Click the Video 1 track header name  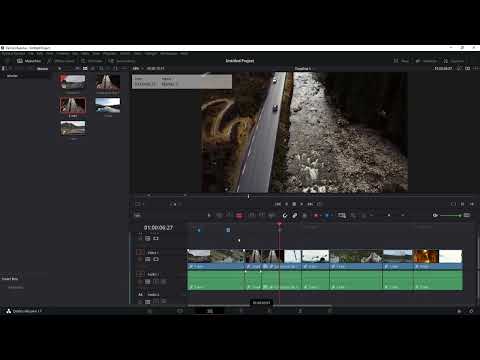tap(153, 253)
